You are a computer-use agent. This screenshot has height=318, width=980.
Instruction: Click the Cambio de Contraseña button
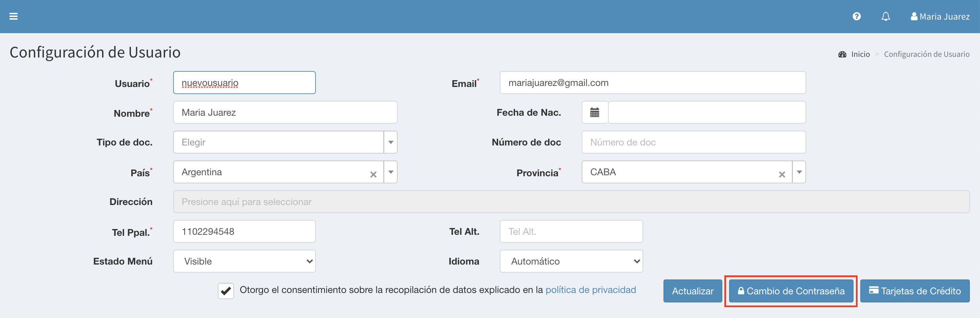click(x=791, y=291)
